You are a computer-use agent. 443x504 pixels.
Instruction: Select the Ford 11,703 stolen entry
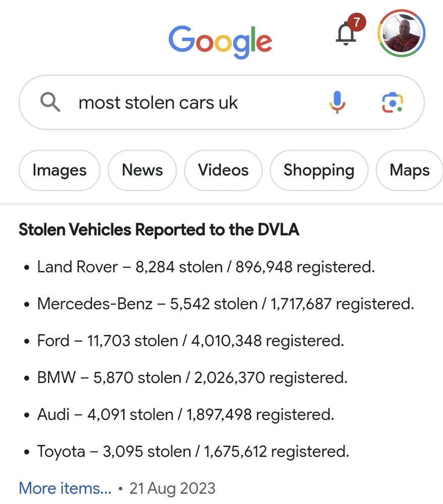190,341
